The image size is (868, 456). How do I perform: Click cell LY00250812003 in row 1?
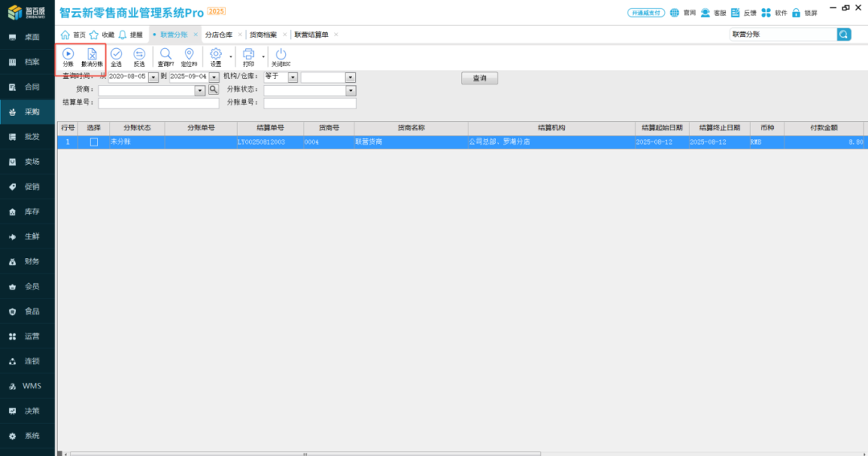(270, 142)
